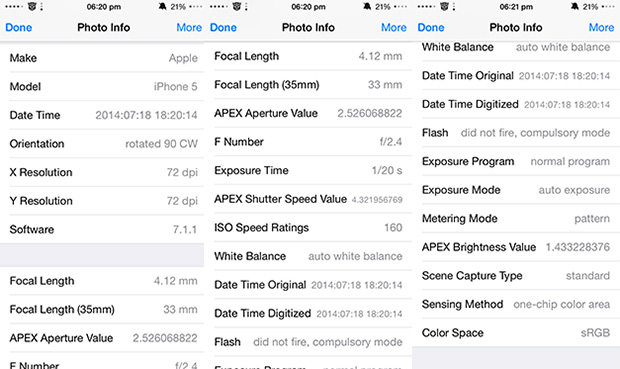Screen dimensions: 620x369
Task: Choose the X Resolution 72 dpi row
Action: pyautogui.click(x=102, y=172)
